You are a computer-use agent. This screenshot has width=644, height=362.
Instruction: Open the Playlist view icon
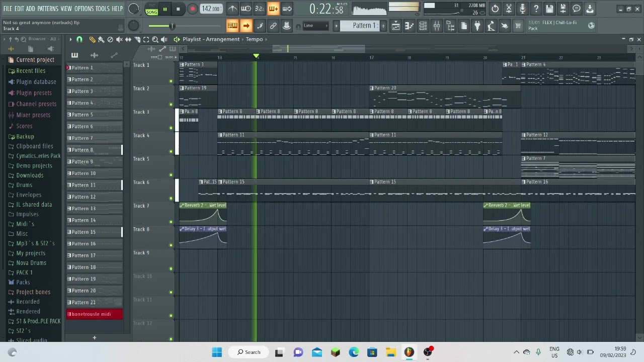click(396, 26)
